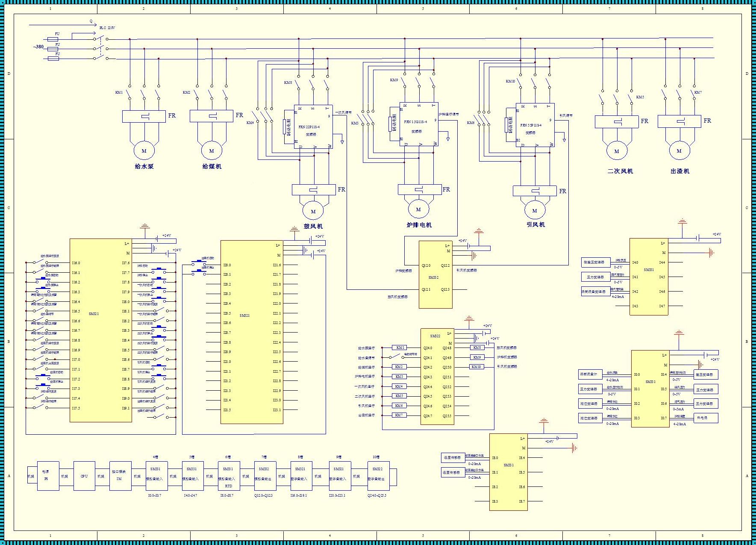Click the FRN 1.5G11S-4 inverter block
Image resolution: width=756 pixels, height=545 pixels.
coord(419,124)
